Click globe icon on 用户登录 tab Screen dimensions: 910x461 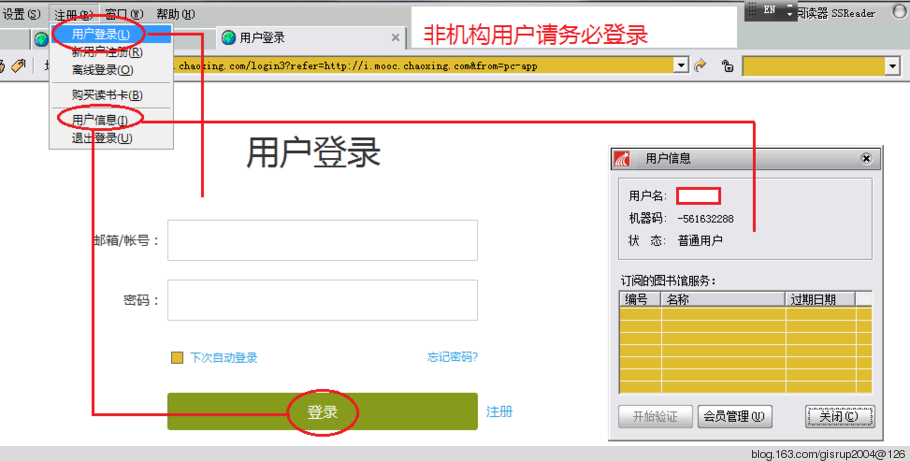pos(229,38)
